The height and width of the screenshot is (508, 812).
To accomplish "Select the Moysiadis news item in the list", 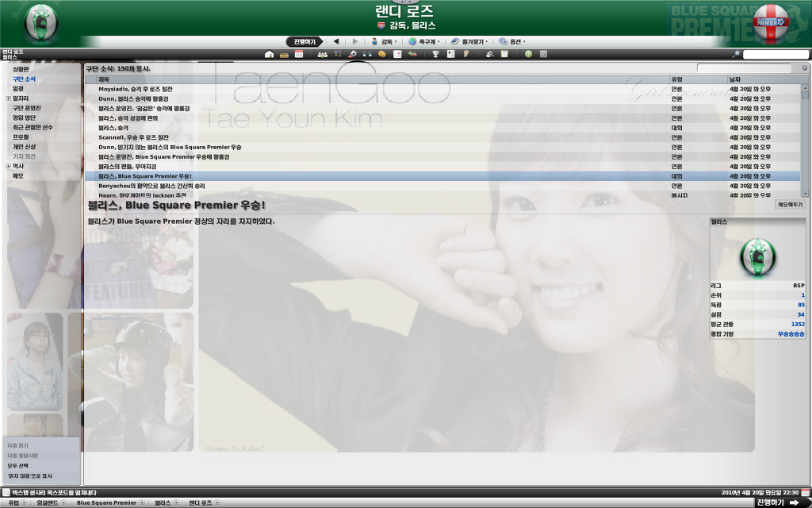I will pyautogui.click(x=159, y=89).
